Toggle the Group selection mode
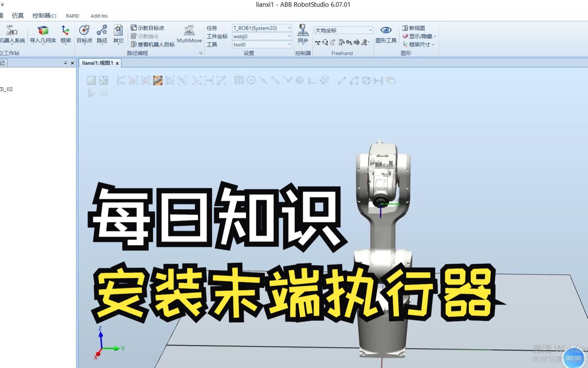This screenshot has width=588, height=368. (x=182, y=80)
